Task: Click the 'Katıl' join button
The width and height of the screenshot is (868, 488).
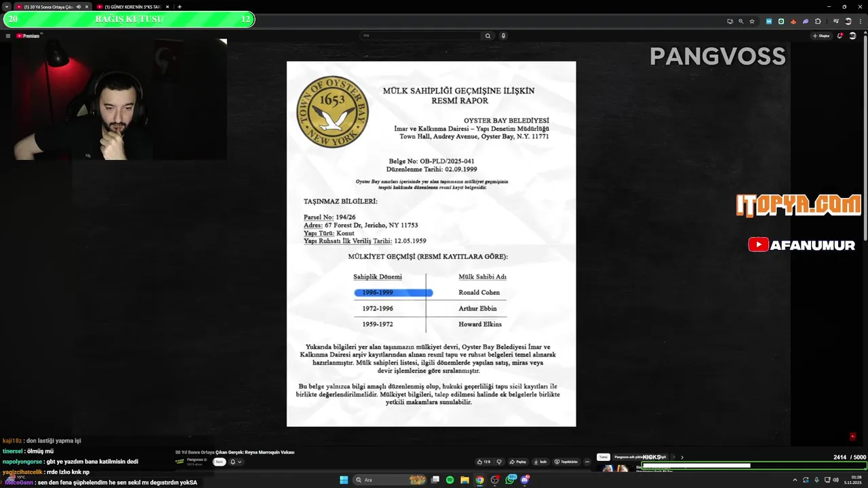Action: 219,462
